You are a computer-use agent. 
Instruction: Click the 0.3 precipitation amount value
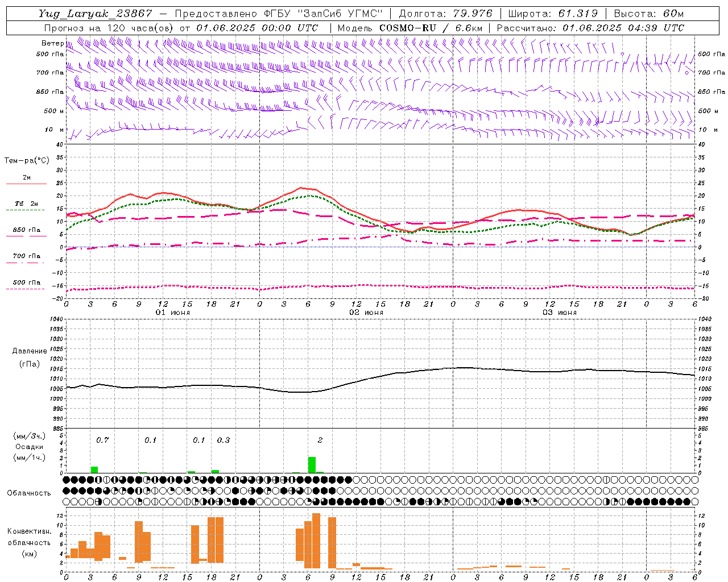tap(224, 440)
